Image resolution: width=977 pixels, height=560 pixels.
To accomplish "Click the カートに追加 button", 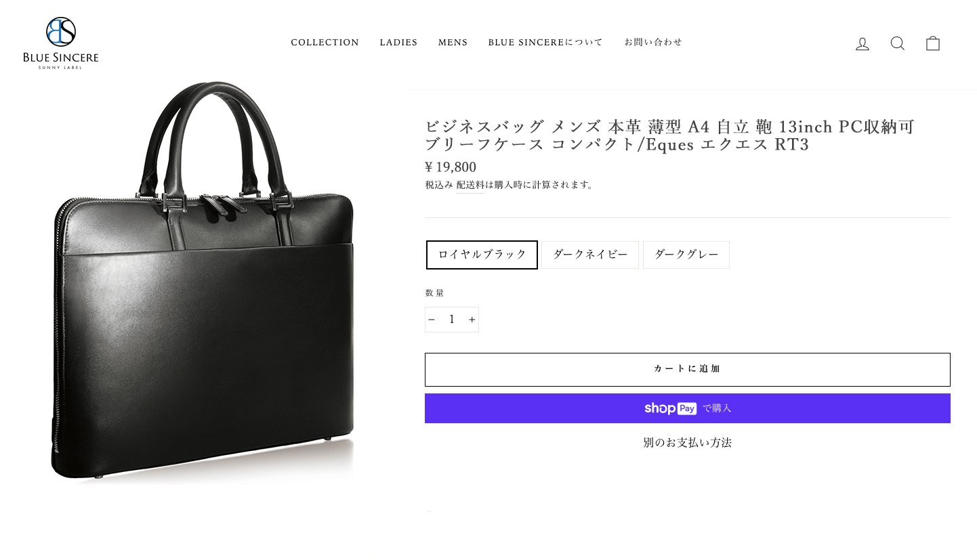I will (x=688, y=370).
